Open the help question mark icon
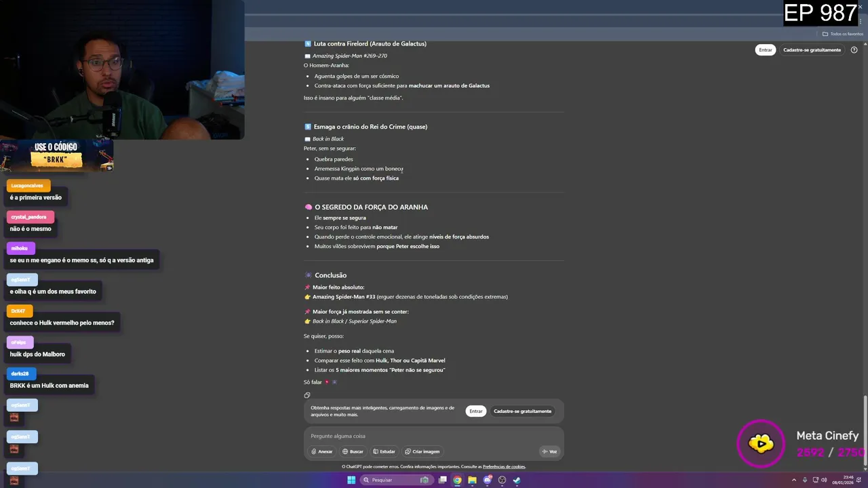The height and width of the screenshot is (488, 868). (x=854, y=49)
